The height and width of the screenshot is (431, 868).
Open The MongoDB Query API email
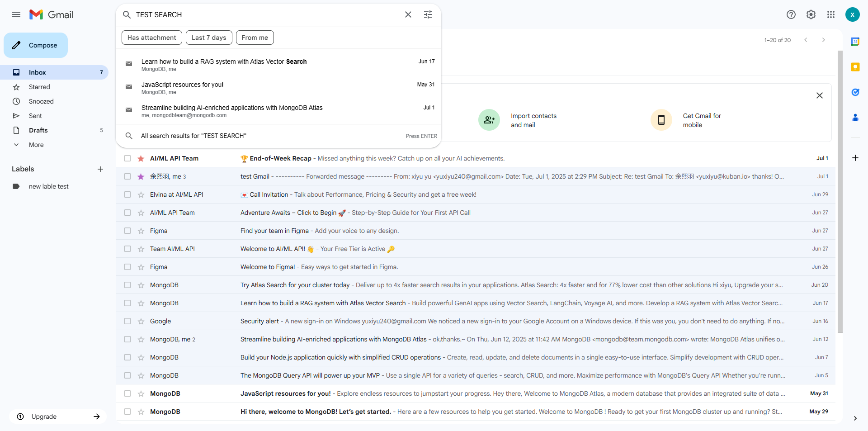coord(476,375)
